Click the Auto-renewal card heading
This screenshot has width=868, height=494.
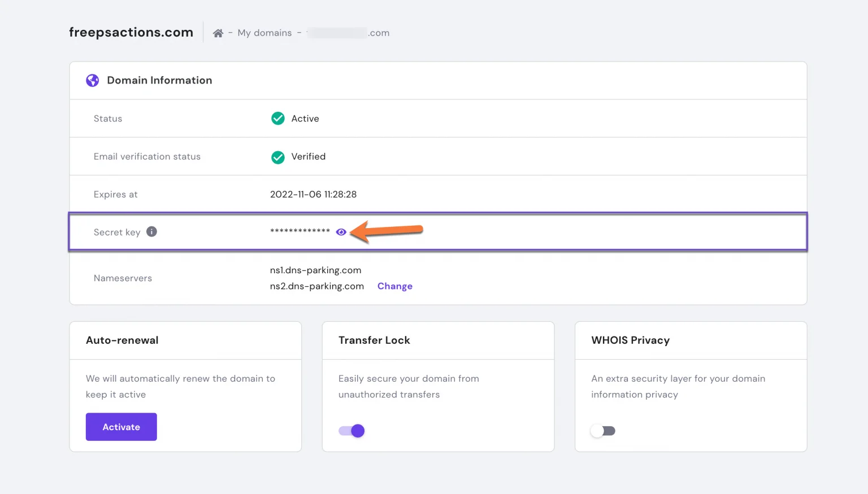tap(122, 340)
